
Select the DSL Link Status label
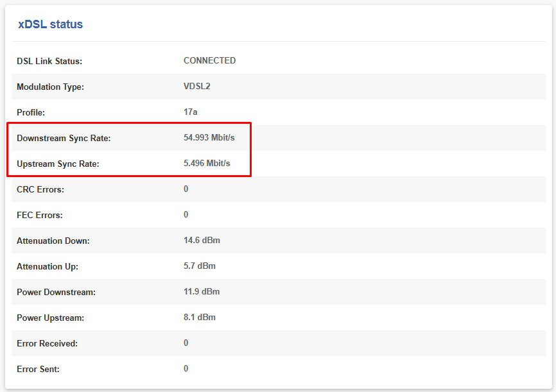tap(49, 61)
